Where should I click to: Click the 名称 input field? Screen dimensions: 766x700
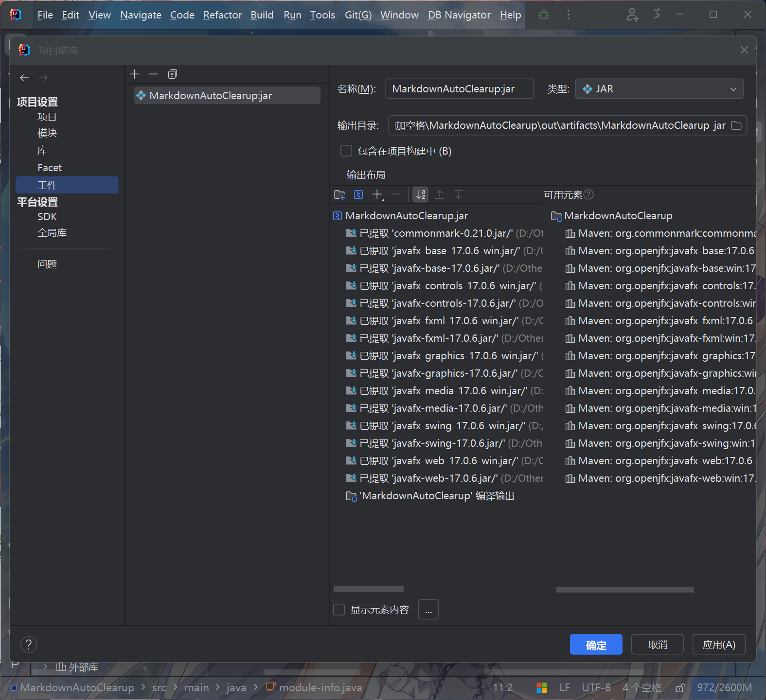460,89
